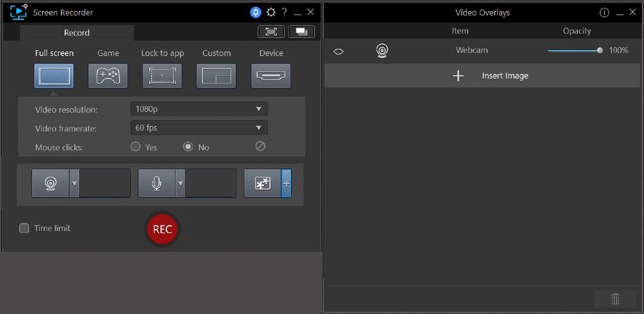The height and width of the screenshot is (314, 644).
Task: Select the Game recording mode icon
Action: [x=108, y=76]
